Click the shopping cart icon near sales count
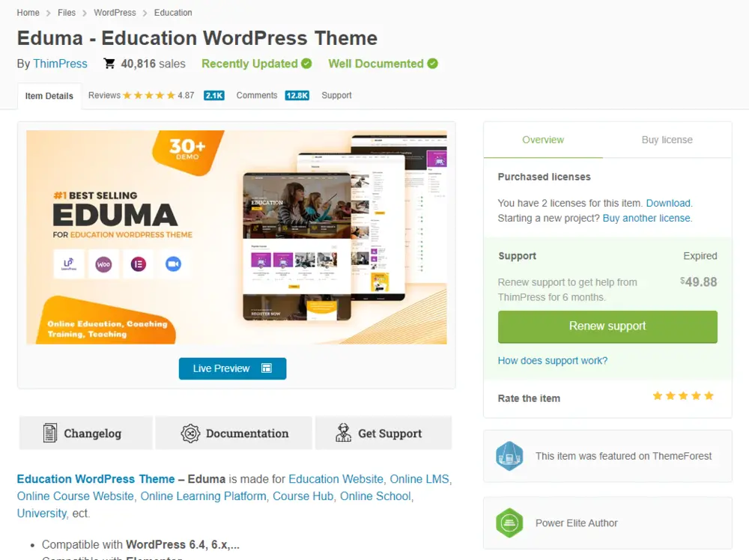The image size is (749, 560). click(x=109, y=64)
